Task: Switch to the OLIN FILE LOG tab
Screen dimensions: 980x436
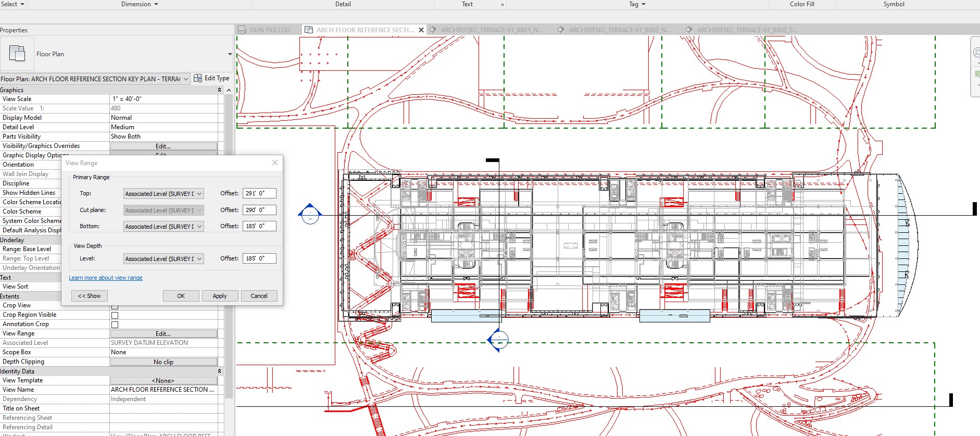Action: pyautogui.click(x=269, y=30)
